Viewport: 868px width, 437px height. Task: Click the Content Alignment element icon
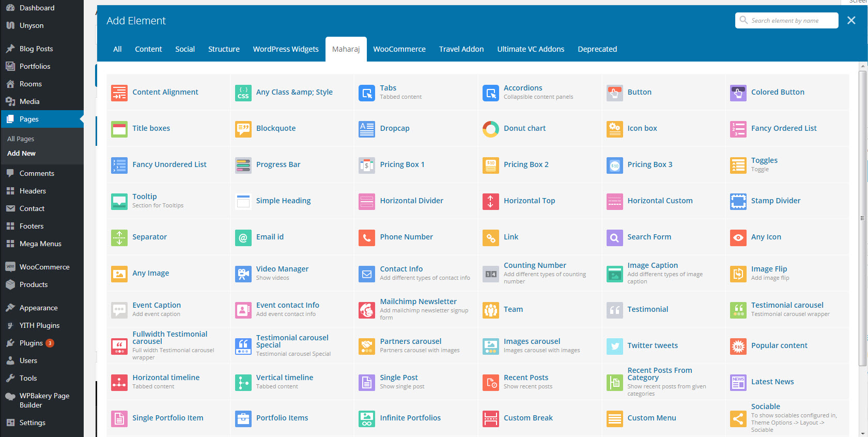click(x=119, y=93)
